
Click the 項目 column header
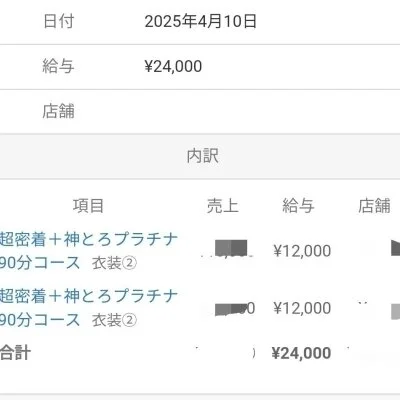88,206
